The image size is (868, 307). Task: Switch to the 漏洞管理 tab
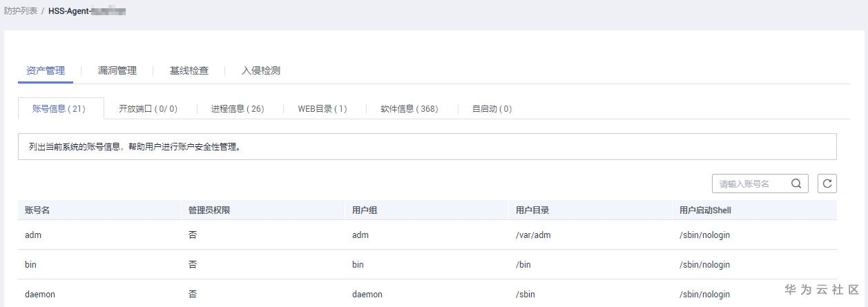pyautogui.click(x=117, y=70)
